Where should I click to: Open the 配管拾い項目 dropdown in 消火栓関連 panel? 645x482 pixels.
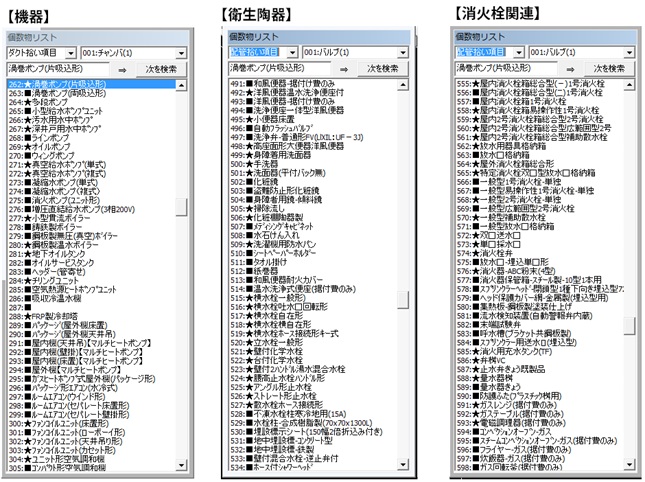click(x=518, y=53)
